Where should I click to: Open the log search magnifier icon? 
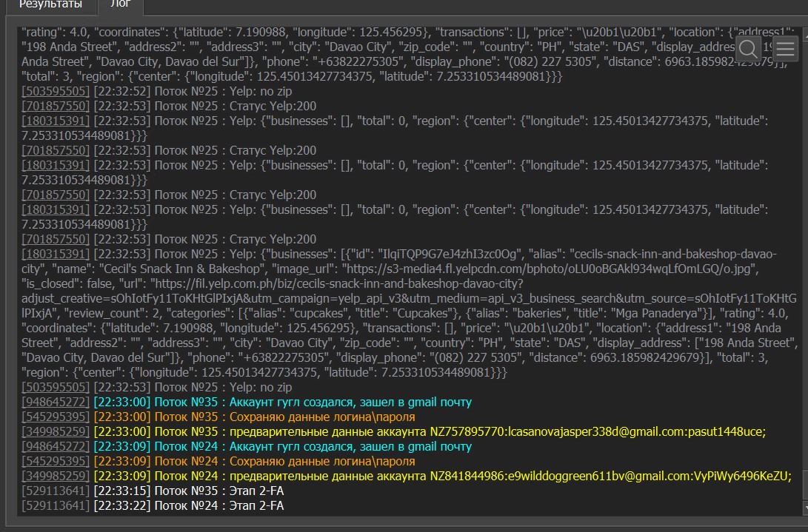click(x=748, y=50)
